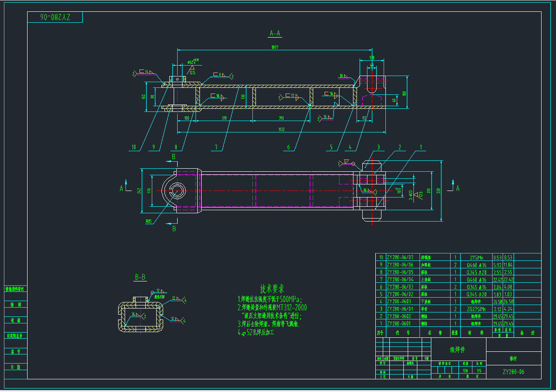The height and width of the screenshot is (392, 556).
Task: Click the φ52孔焊后加工 note line
Action: [x=256, y=333]
